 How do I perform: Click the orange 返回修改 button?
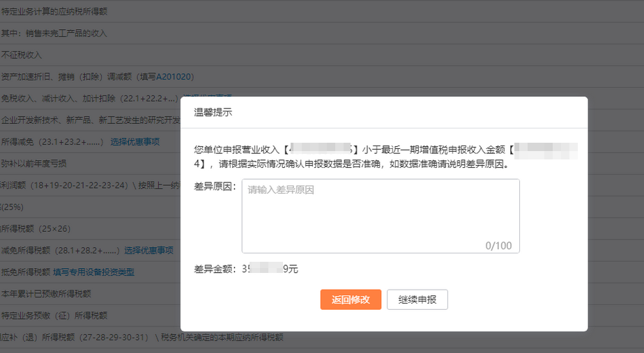[351, 299]
